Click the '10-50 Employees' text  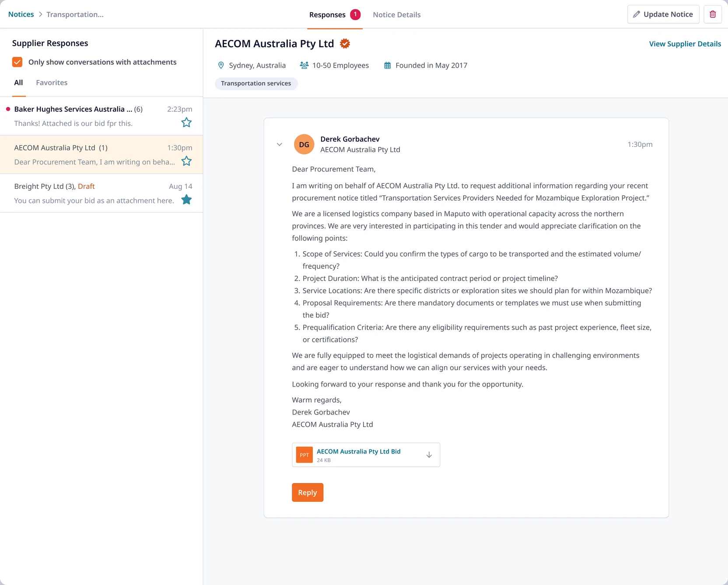340,66
